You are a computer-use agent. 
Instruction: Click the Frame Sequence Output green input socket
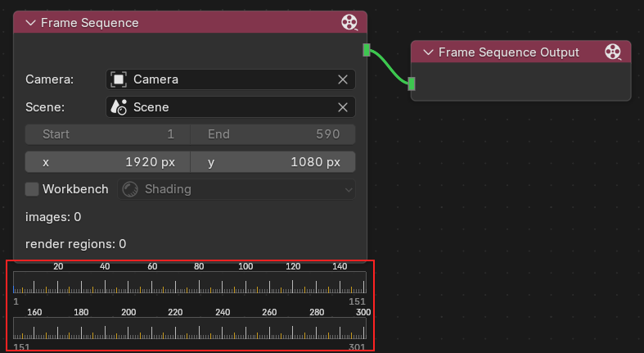coord(412,84)
